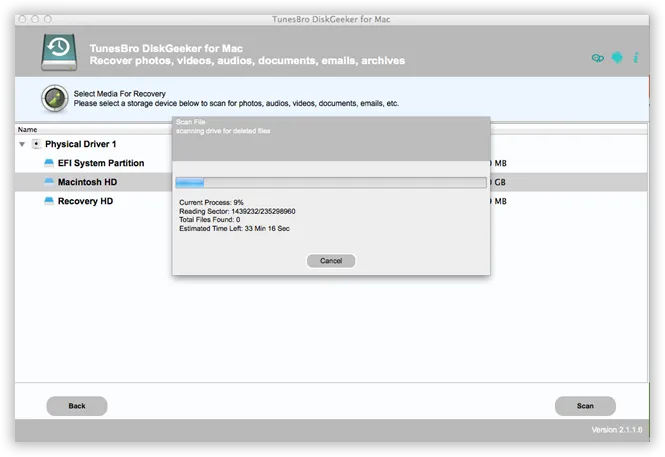Click the 'Reading Sector' status line
The width and height of the screenshot is (665, 457).
click(237, 211)
